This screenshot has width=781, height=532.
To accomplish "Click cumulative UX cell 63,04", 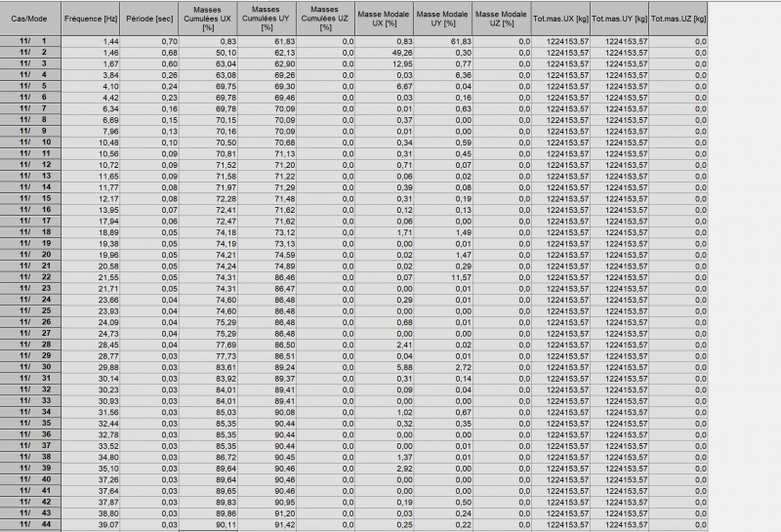I will click(x=208, y=63).
